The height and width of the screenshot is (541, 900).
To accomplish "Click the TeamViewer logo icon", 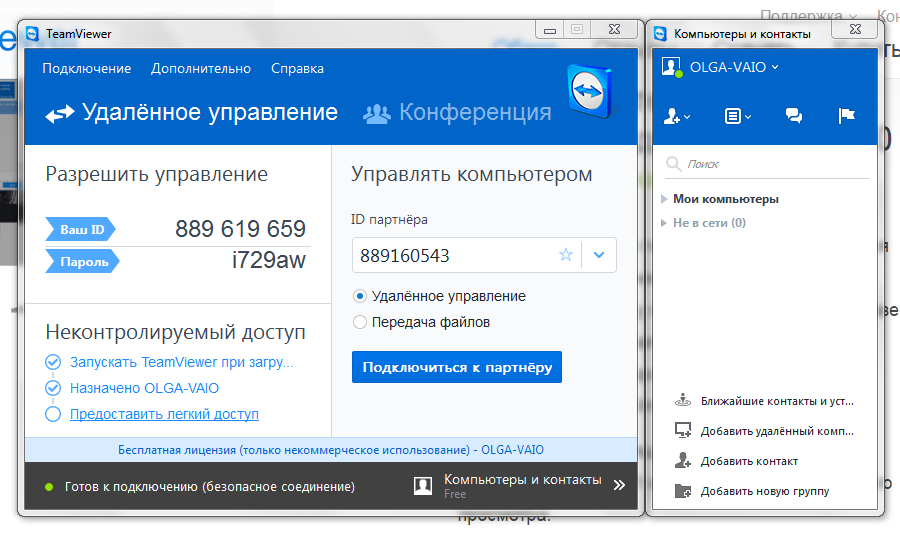I will pos(589,91).
